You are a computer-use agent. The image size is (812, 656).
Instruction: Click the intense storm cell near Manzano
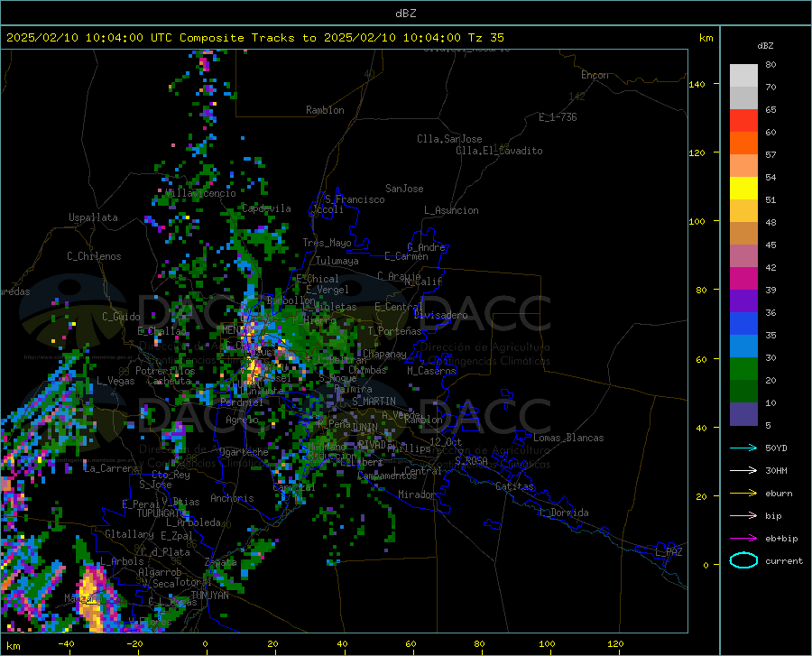[94, 598]
